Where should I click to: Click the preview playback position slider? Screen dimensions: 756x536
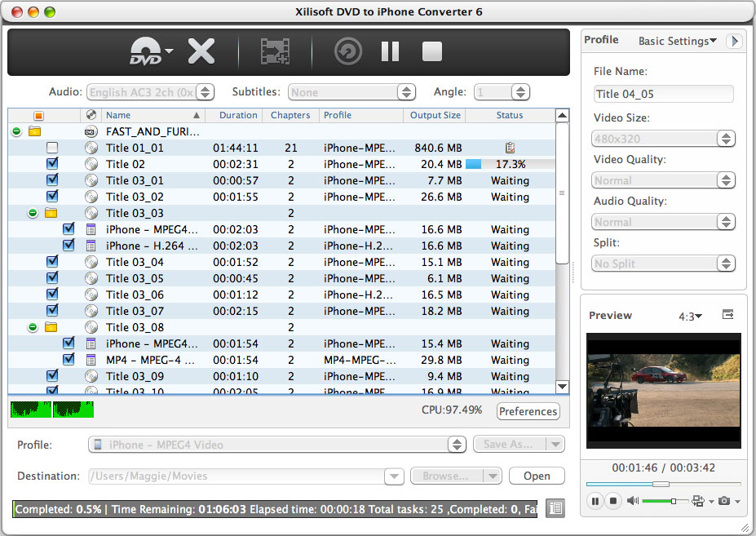(663, 484)
